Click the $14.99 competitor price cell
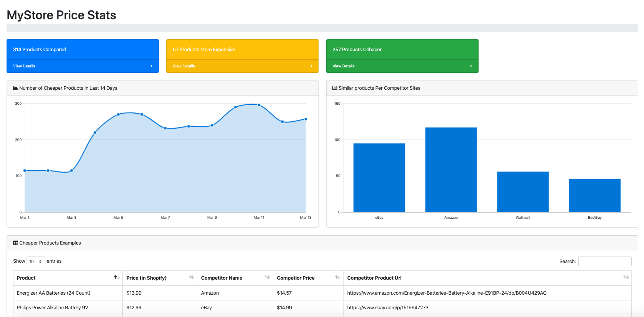This screenshot has height=317, width=644. 308,308
